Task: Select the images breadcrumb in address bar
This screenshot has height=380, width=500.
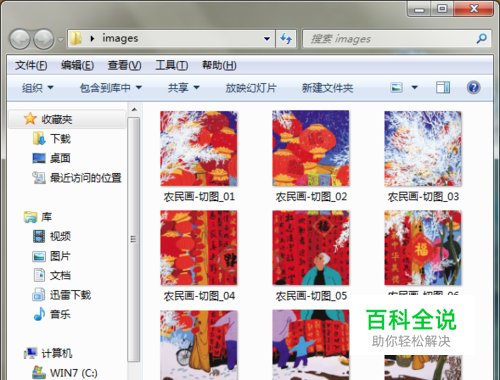Action: pyautogui.click(x=120, y=39)
